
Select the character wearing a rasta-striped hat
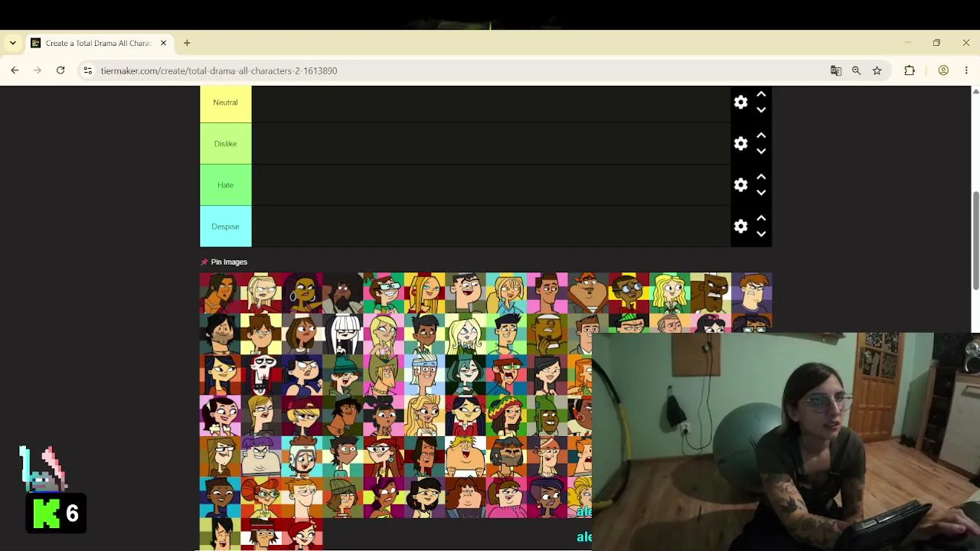click(507, 417)
